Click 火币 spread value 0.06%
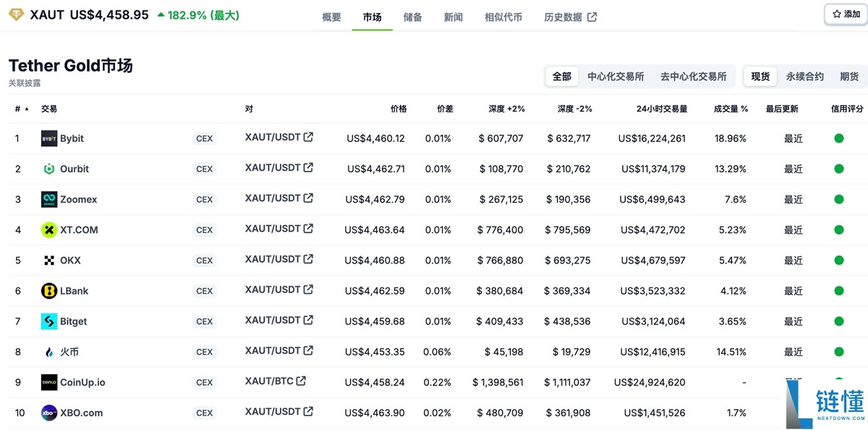Screen dimensions: 868x430 point(438,352)
